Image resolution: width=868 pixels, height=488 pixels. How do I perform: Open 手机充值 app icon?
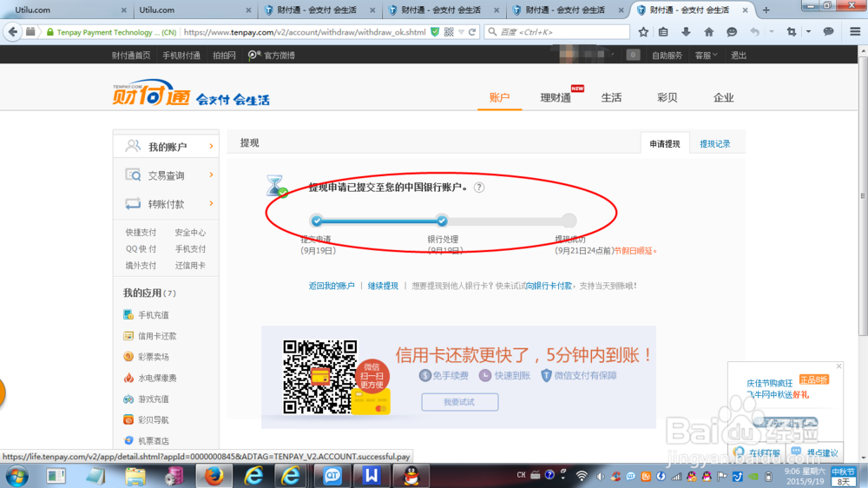(x=128, y=314)
